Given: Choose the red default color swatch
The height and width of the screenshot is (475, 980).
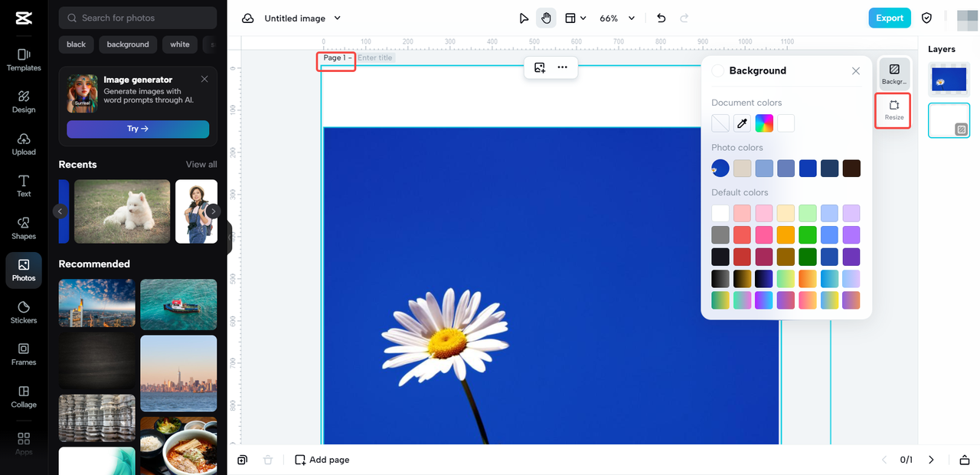Looking at the screenshot, I should coord(742,235).
